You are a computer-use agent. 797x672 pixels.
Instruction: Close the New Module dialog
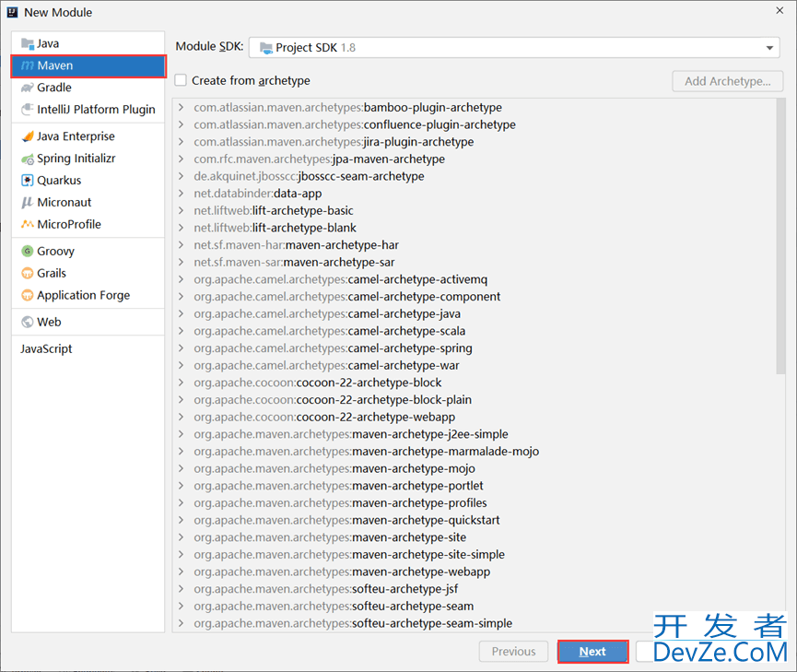[x=779, y=11]
